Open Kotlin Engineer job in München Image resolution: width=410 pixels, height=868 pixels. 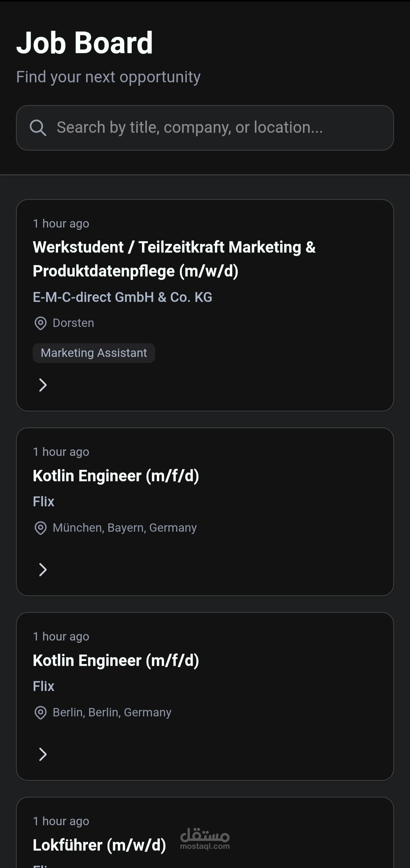116,476
